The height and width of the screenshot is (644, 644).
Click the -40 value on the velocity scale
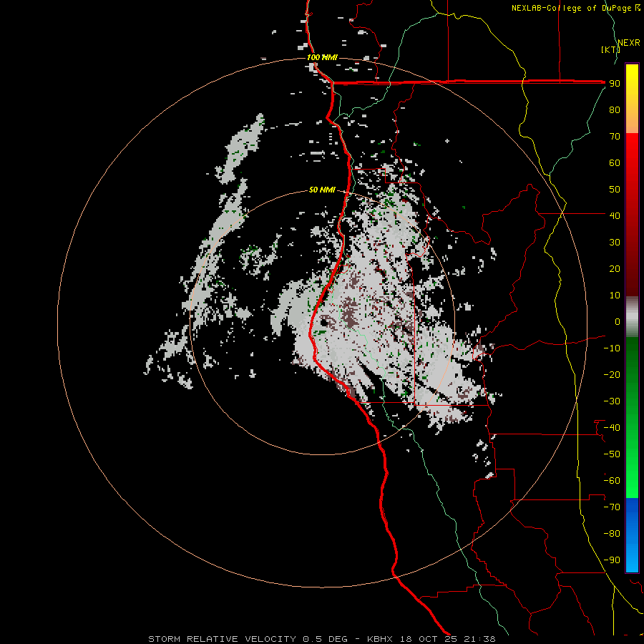click(x=612, y=428)
